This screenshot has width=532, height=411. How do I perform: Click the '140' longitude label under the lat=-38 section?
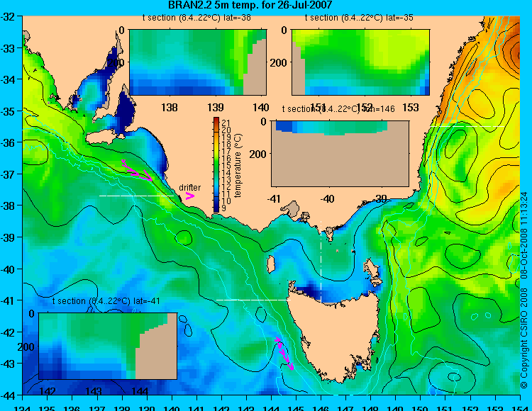tap(261, 108)
